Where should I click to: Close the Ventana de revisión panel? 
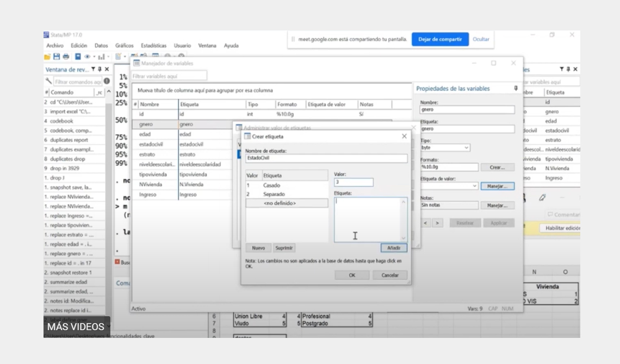107,69
